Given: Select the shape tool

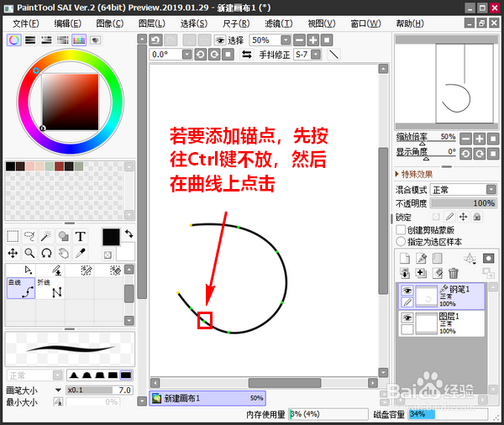Looking at the screenshot, I should tap(63, 236).
